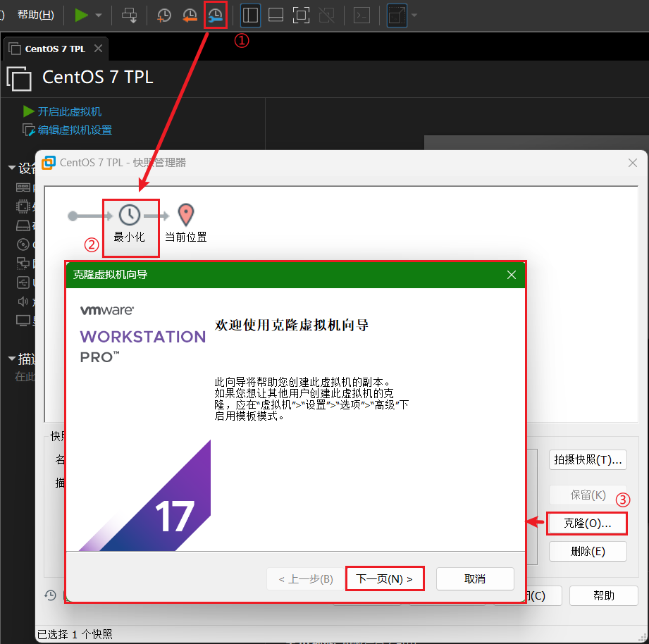Take a snapshot toolbar icon

click(164, 16)
